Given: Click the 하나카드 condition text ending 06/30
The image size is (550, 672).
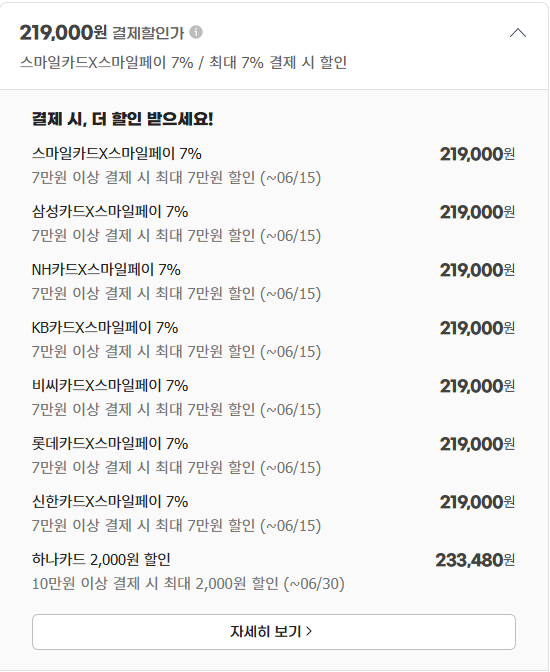Looking at the screenshot, I should [x=188, y=584].
